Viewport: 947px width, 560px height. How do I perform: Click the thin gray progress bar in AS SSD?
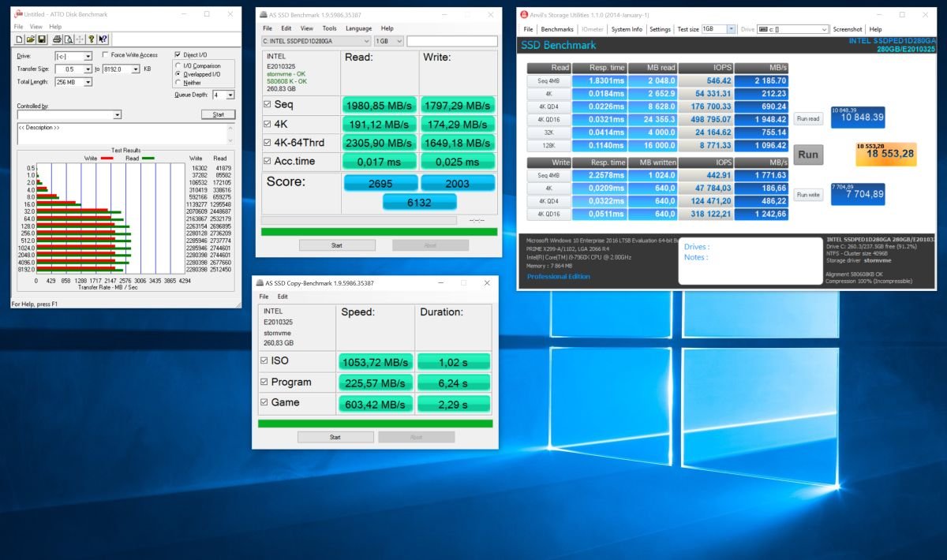(359, 220)
